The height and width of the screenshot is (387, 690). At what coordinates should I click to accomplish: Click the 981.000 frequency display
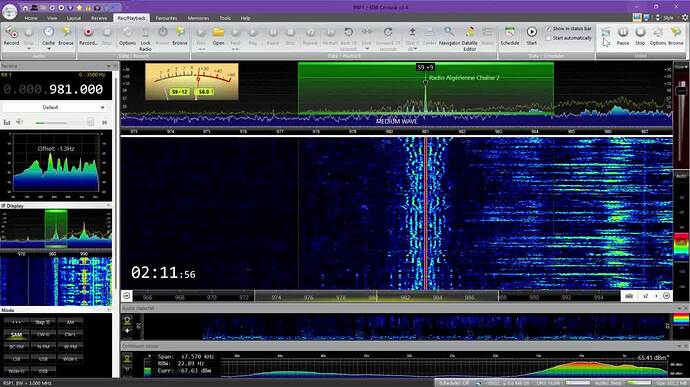pos(76,89)
